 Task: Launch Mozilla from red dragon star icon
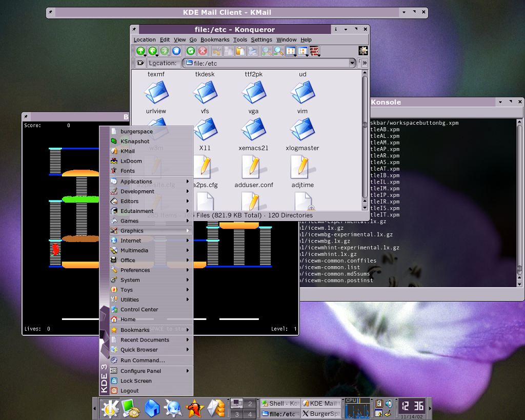194,408
